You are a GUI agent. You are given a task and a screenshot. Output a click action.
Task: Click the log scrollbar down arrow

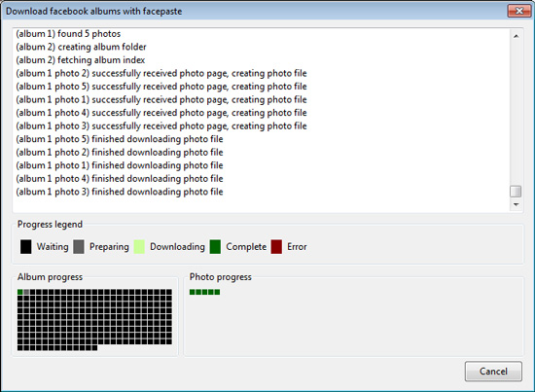point(516,204)
